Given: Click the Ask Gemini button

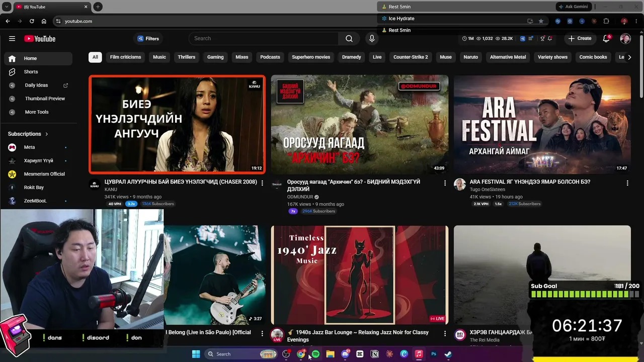Looking at the screenshot, I should [573, 7].
